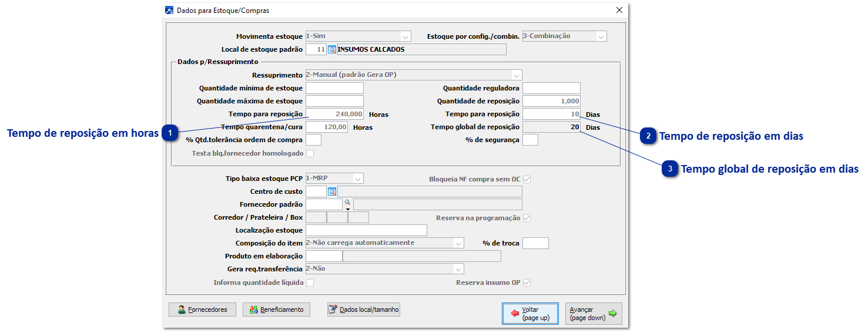Close the Dados para Estoque/Compras window

click(619, 10)
